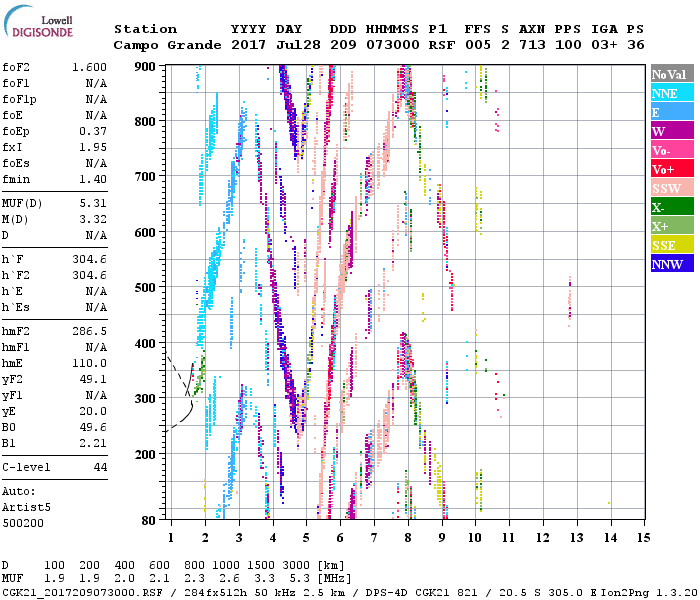Select the NoVal gray legend swatch
Viewport: 700px width, 600px height.
(672, 74)
